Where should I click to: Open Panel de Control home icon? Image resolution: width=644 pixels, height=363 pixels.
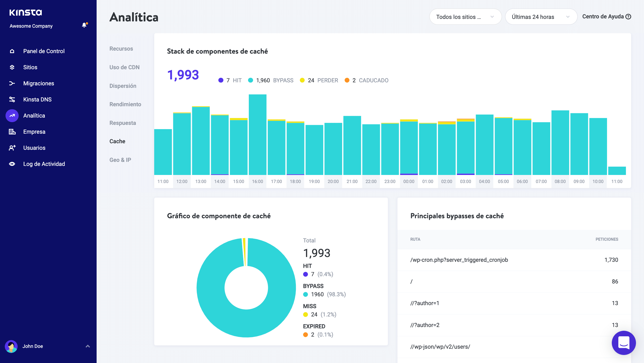(12, 51)
